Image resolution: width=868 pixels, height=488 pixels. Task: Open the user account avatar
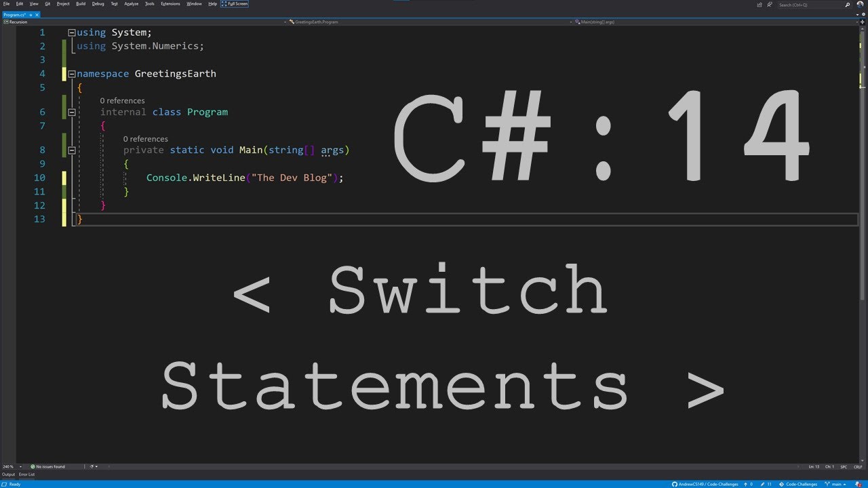click(x=861, y=5)
